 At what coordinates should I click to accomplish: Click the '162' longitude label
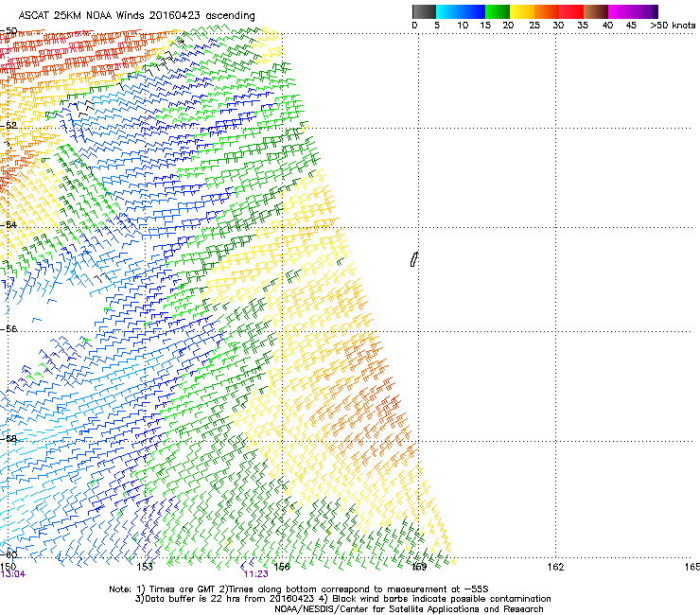click(x=556, y=567)
